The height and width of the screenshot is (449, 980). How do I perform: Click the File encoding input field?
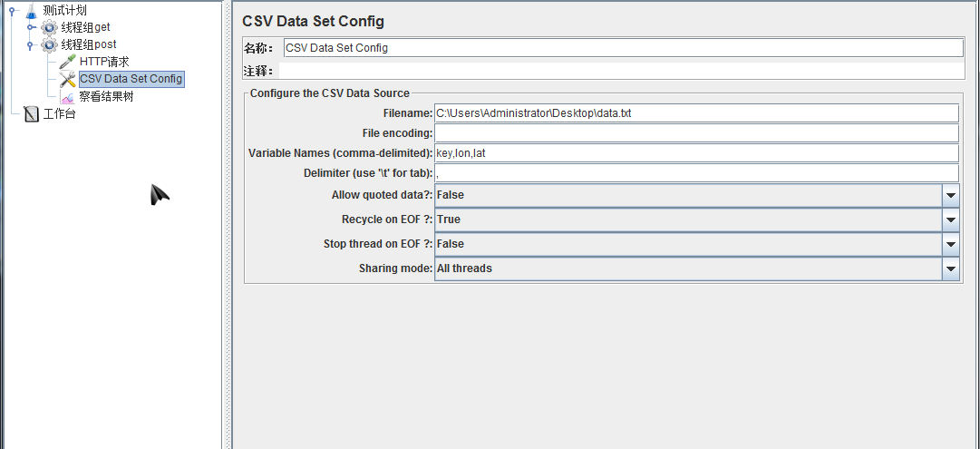[696, 133]
